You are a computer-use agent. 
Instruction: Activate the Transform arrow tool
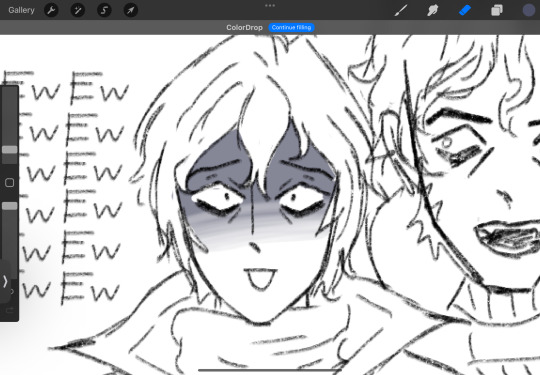[131, 10]
